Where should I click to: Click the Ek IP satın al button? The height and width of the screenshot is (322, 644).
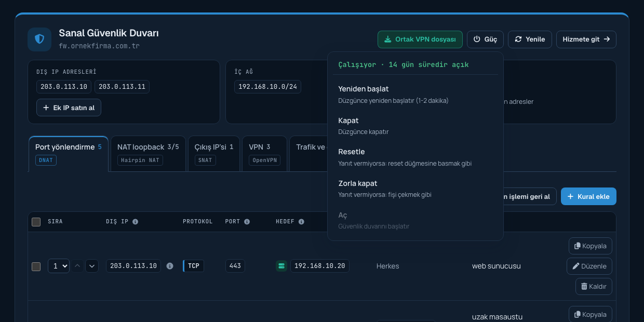click(69, 108)
